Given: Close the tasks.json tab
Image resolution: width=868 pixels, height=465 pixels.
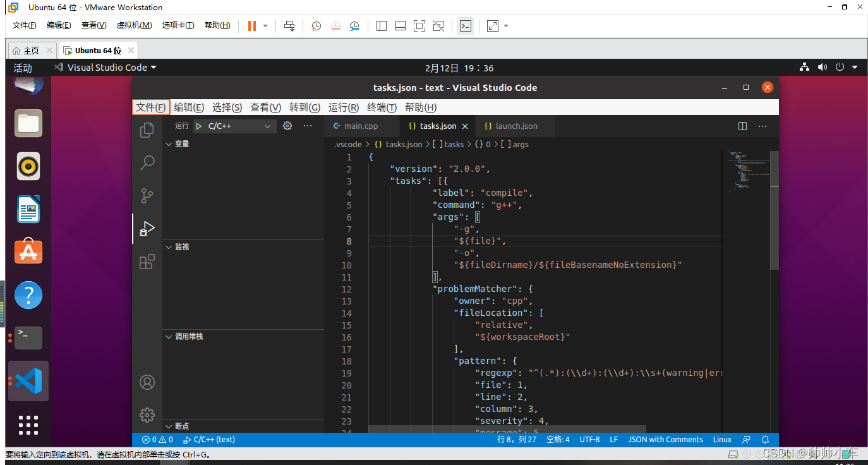Looking at the screenshot, I should pyautogui.click(x=466, y=126).
